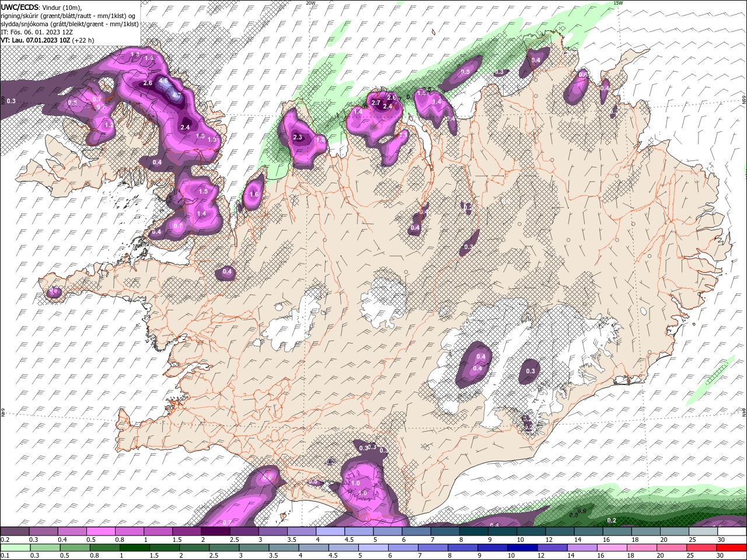Click the '0.1' label under the green legend bar
747x560 pixels.
pyautogui.click(x=5, y=555)
